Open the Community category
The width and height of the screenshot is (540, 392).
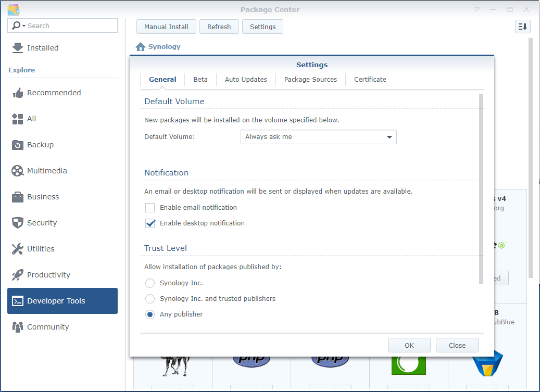62,327
